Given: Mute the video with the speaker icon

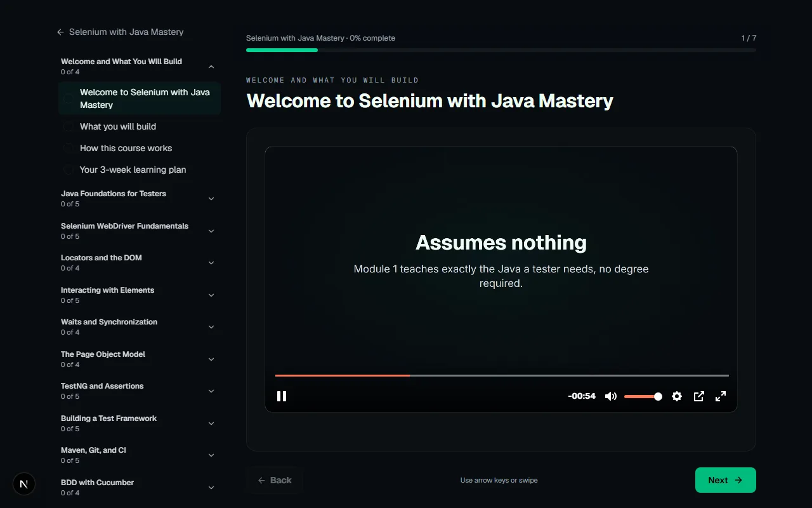Looking at the screenshot, I should [610, 396].
